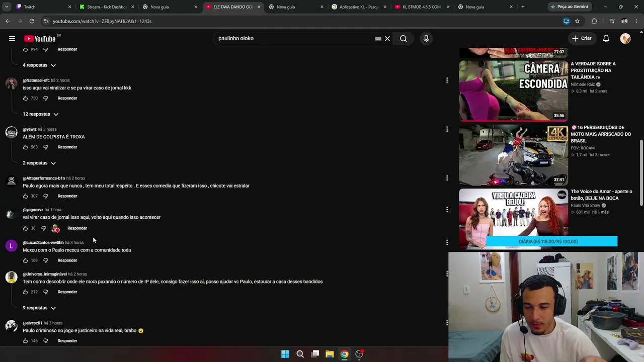
Task: Reload the YouTube page
Action: [32, 21]
